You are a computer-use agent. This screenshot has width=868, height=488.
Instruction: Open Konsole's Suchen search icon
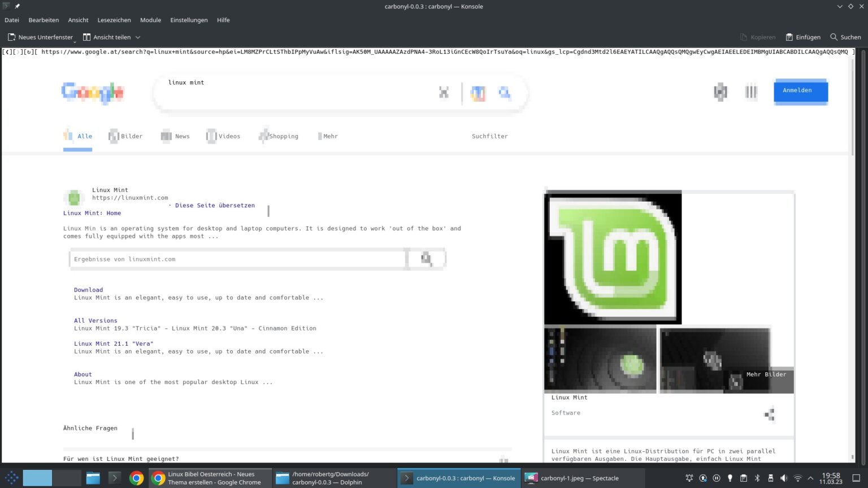[833, 37]
